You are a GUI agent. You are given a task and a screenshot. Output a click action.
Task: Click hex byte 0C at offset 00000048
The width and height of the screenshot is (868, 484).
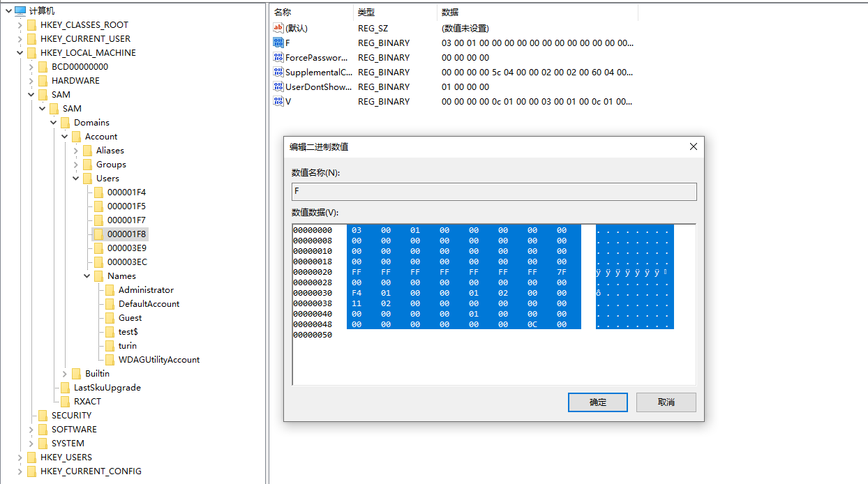[x=532, y=324]
